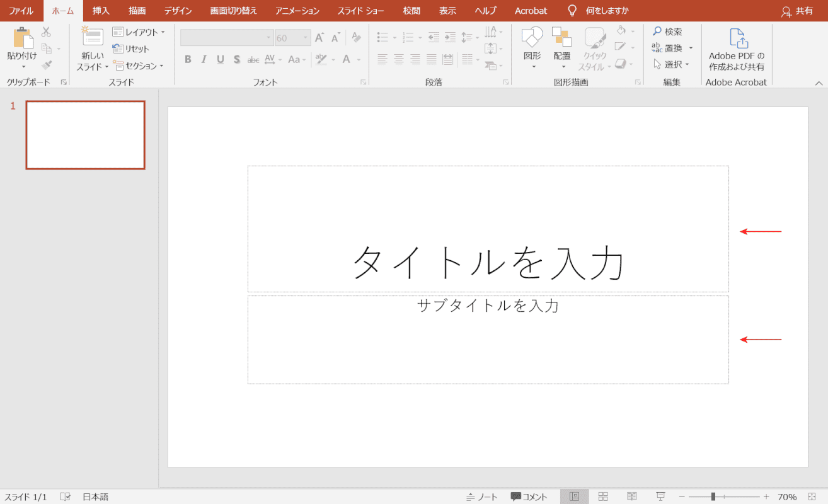Viewport: 828px width, 504px height.
Task: Click the Increase Indent icon
Action: tap(450, 38)
